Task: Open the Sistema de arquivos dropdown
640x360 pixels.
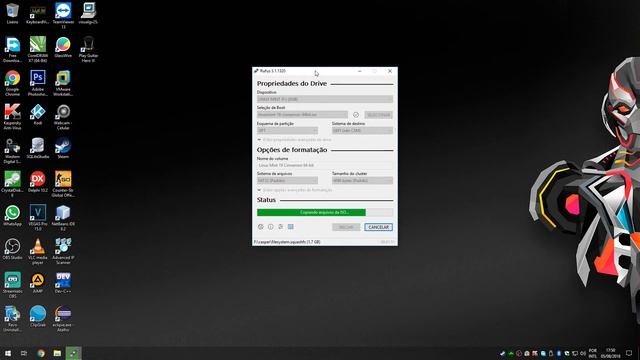Action: 287,180
